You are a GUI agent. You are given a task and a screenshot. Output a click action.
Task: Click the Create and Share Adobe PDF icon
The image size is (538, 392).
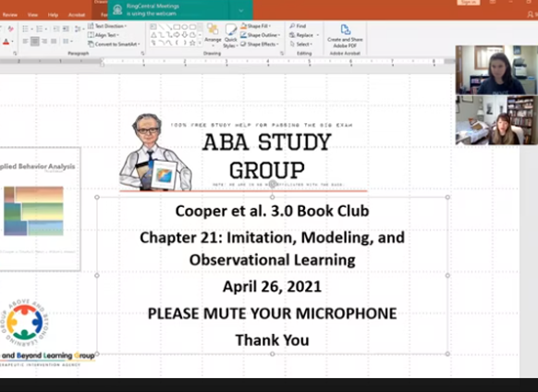coord(345,30)
